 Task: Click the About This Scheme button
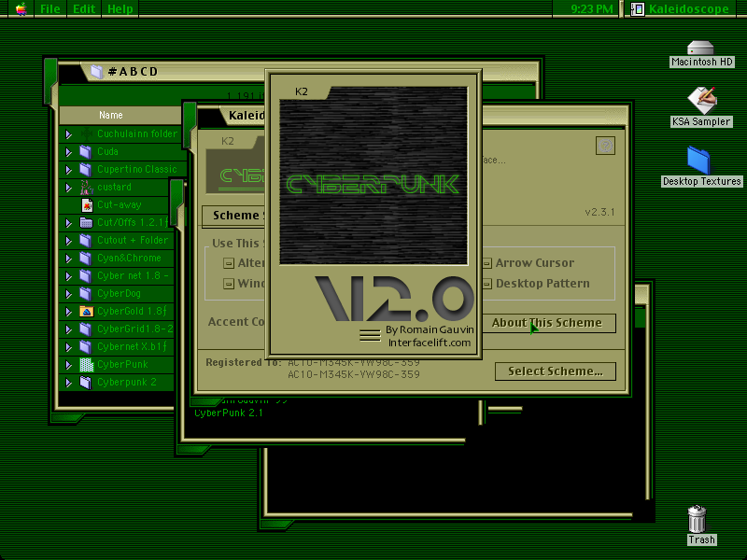(547, 323)
